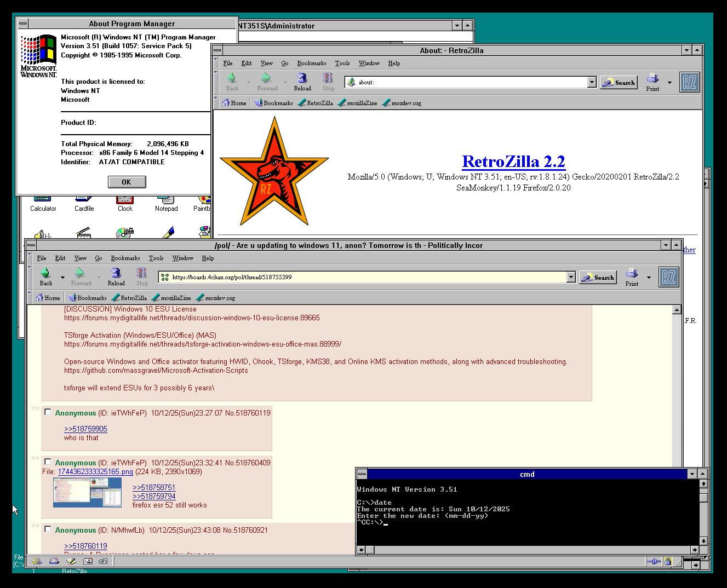
Task: Open the control menu box of the /pol/ window
Action: [x=31, y=245]
